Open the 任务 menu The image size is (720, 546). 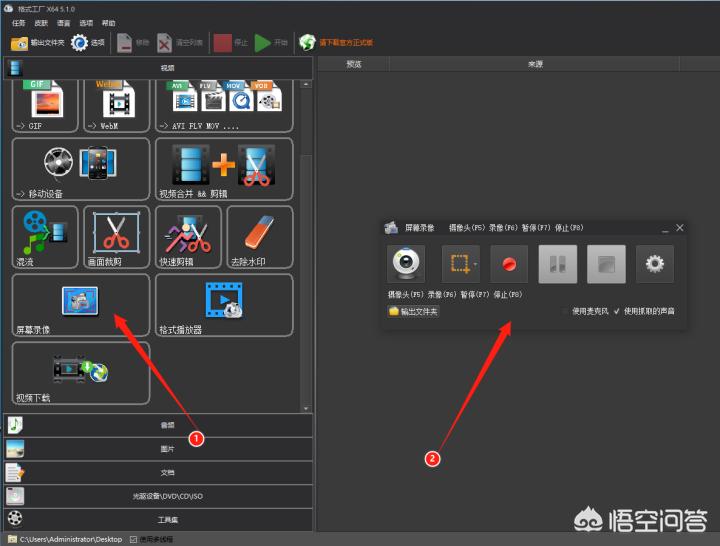coord(19,22)
